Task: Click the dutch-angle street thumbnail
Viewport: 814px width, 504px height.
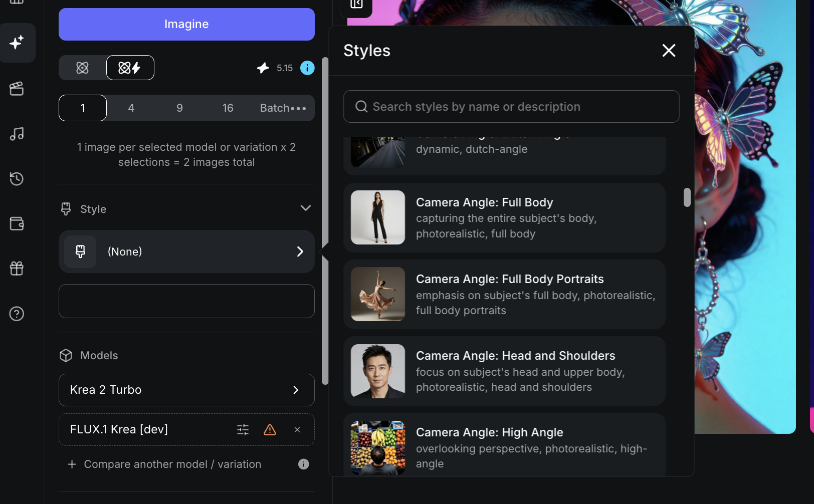Action: [378, 152]
